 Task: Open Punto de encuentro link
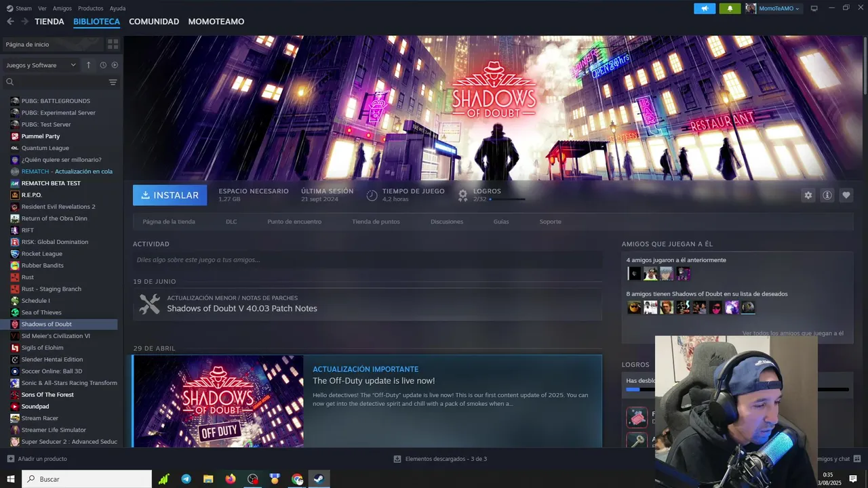[x=294, y=222]
